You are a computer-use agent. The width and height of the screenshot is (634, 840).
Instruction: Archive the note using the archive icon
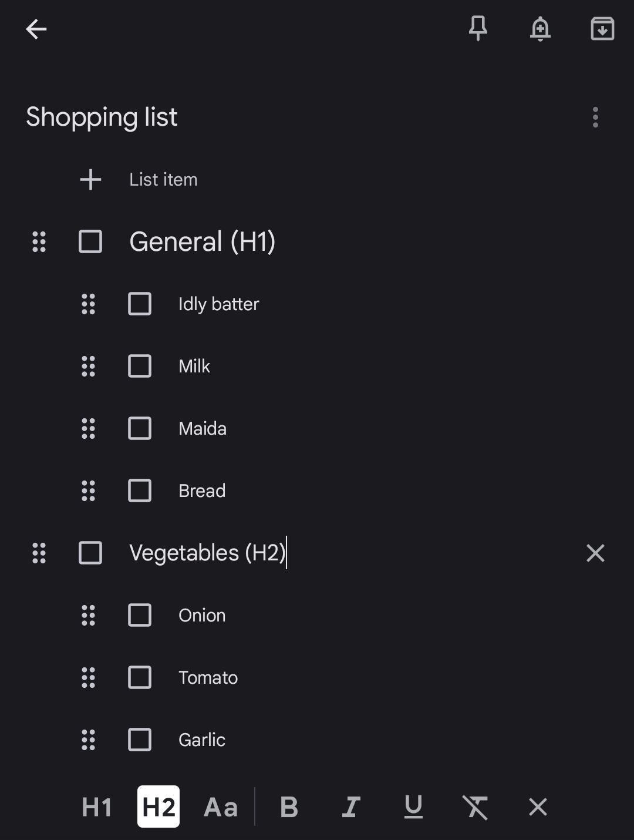click(x=602, y=28)
